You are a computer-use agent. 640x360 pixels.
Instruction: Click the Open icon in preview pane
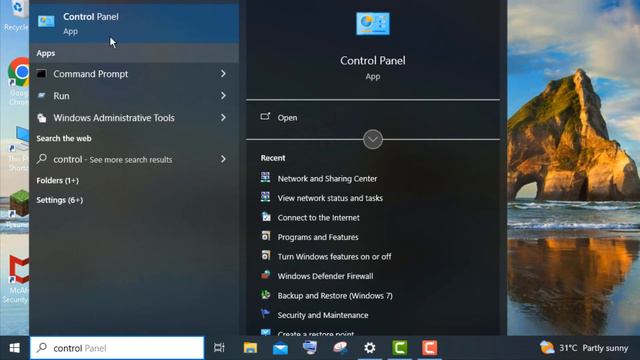[265, 117]
